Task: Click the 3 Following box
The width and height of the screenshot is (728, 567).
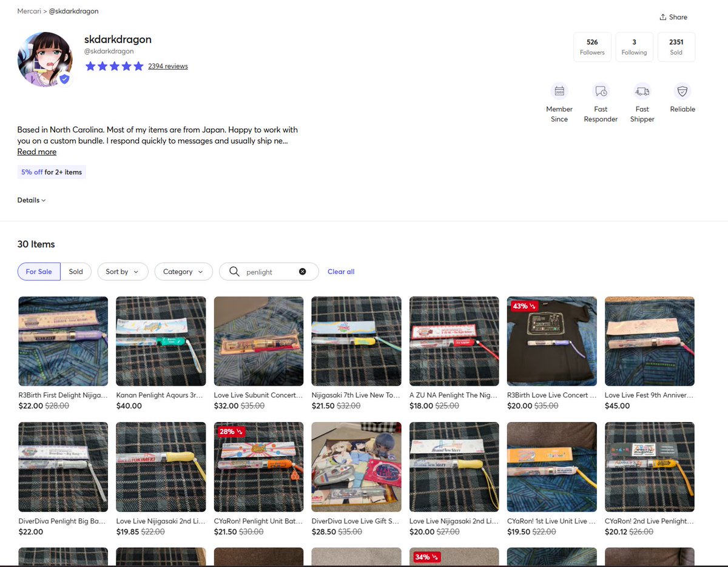Action: (634, 47)
